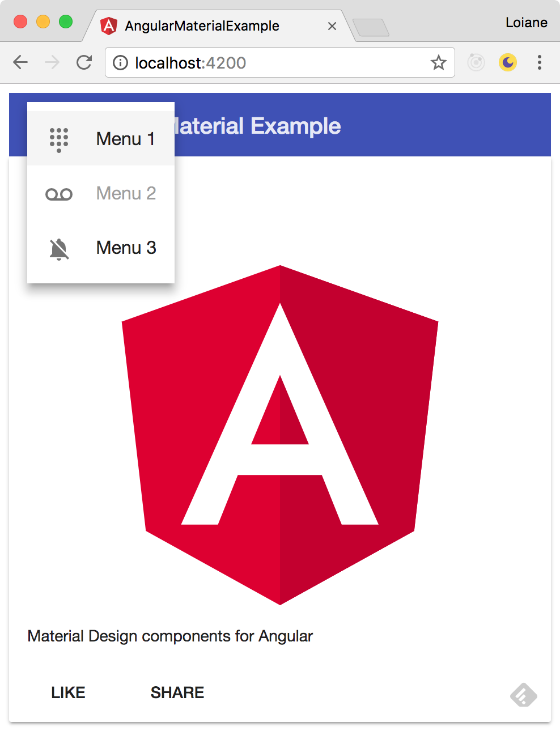Click the voicemail icon beside Menu 2

(x=59, y=194)
